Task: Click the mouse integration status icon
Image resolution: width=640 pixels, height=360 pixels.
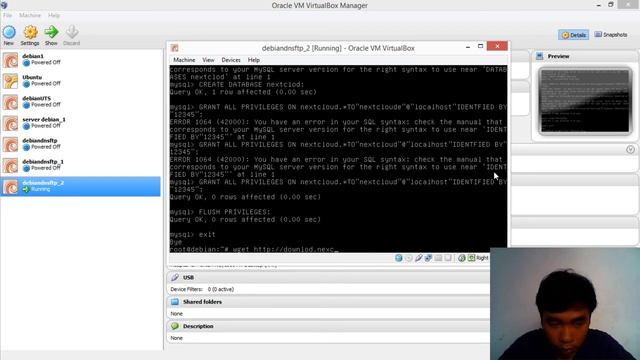Action: pyautogui.click(x=462, y=258)
